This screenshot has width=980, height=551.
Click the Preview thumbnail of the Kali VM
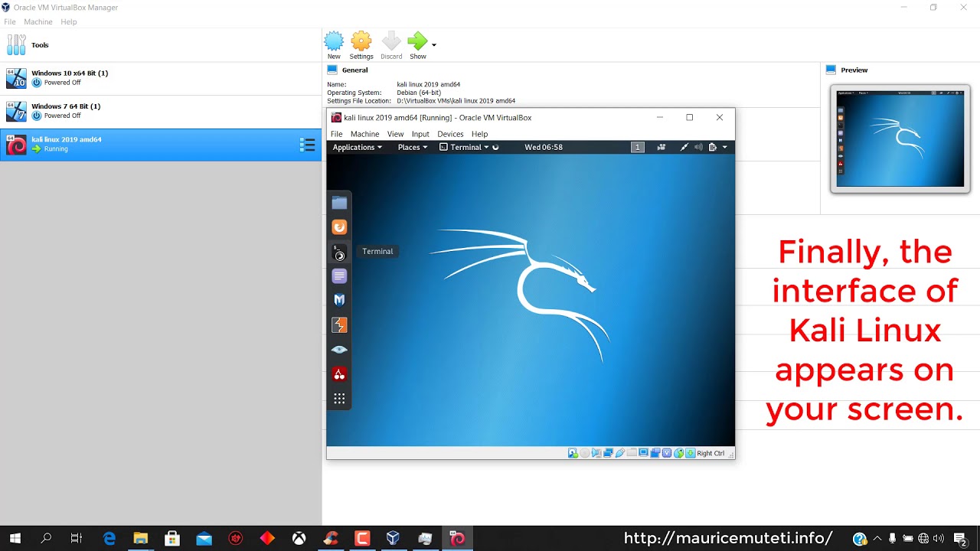click(x=900, y=139)
